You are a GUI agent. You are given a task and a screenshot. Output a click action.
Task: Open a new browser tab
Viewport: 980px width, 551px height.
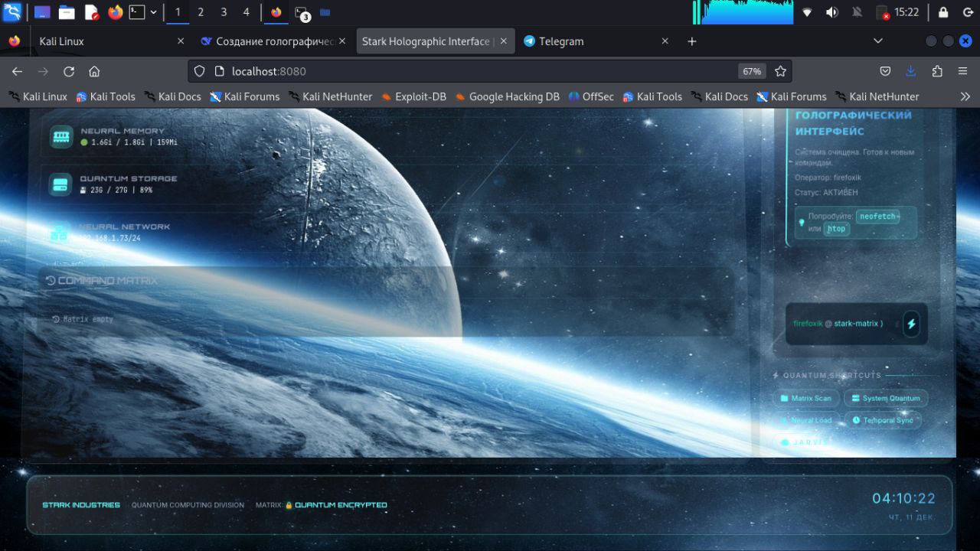(692, 41)
